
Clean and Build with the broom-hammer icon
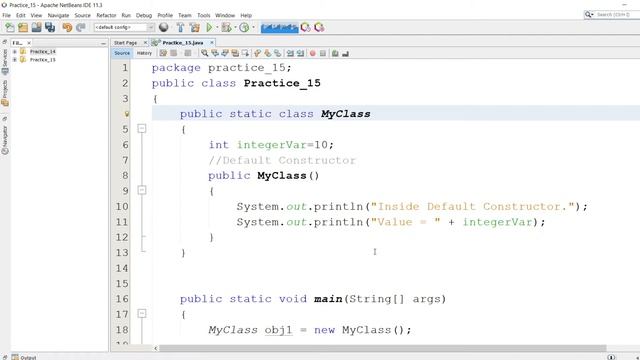pyautogui.click(x=195, y=27)
